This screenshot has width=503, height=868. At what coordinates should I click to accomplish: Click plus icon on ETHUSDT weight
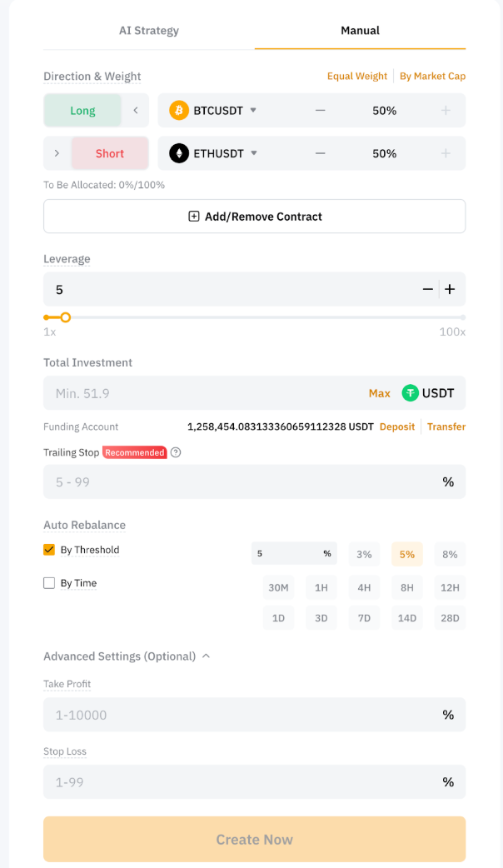click(x=446, y=153)
